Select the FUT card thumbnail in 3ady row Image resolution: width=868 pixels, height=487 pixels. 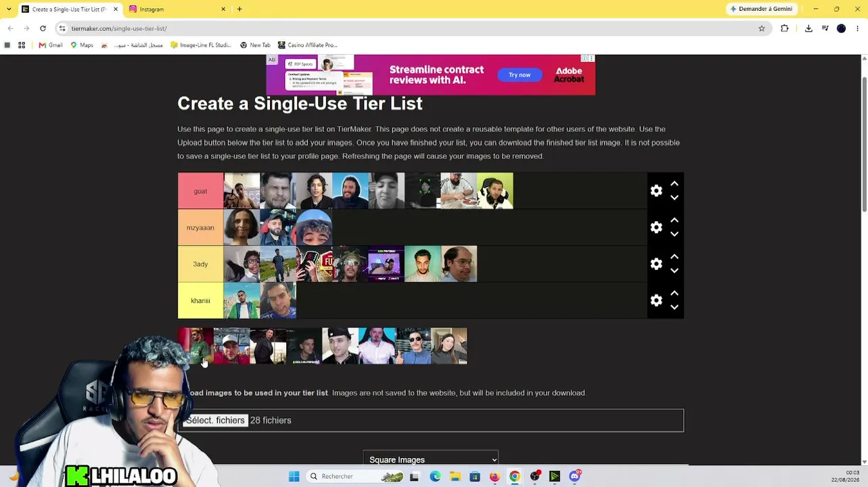pyautogui.click(x=315, y=264)
